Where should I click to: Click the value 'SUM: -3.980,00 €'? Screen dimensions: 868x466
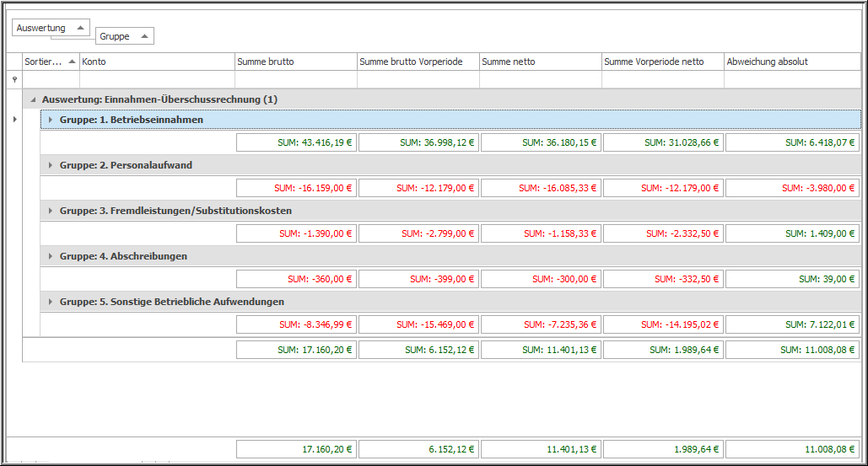coord(818,188)
